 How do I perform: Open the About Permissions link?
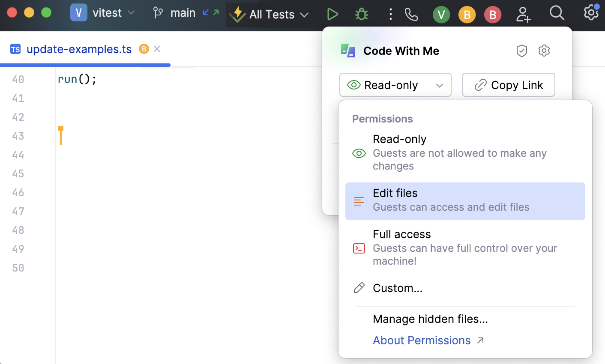click(x=422, y=340)
